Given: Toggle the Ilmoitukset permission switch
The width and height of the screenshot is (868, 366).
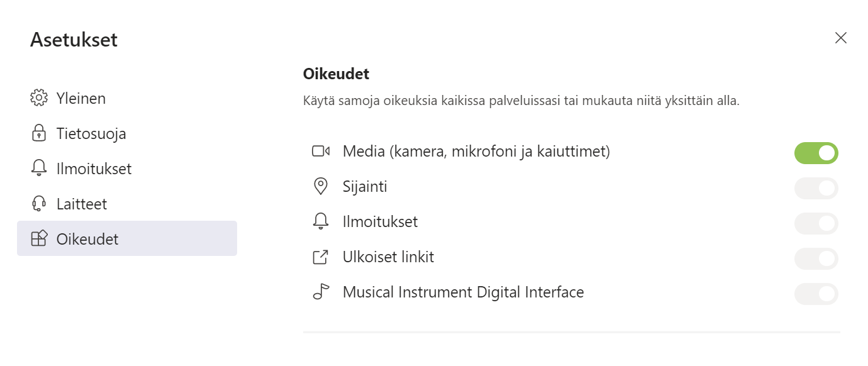Looking at the screenshot, I should pos(816,223).
